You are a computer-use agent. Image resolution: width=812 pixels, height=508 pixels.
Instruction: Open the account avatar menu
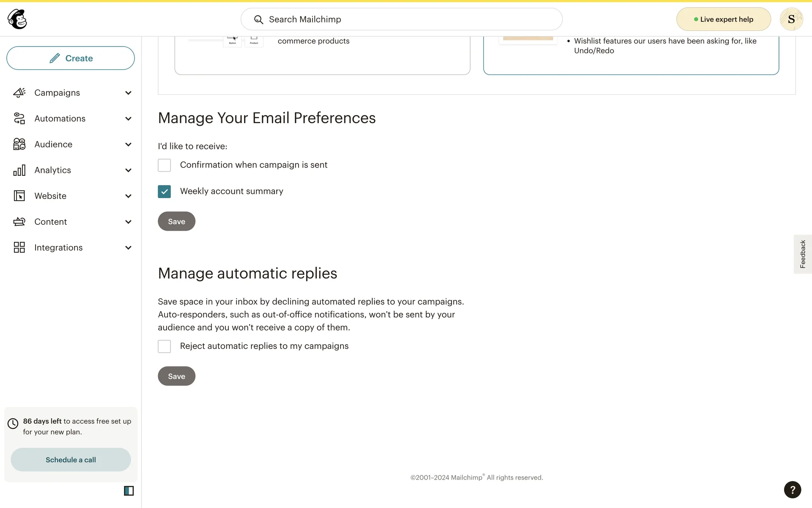(x=791, y=19)
